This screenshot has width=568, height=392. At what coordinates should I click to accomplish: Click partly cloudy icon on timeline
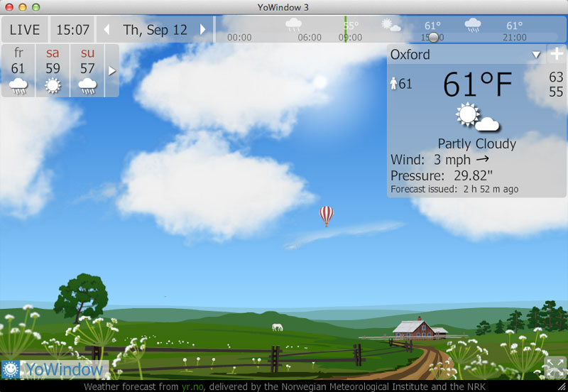pyautogui.click(x=391, y=25)
